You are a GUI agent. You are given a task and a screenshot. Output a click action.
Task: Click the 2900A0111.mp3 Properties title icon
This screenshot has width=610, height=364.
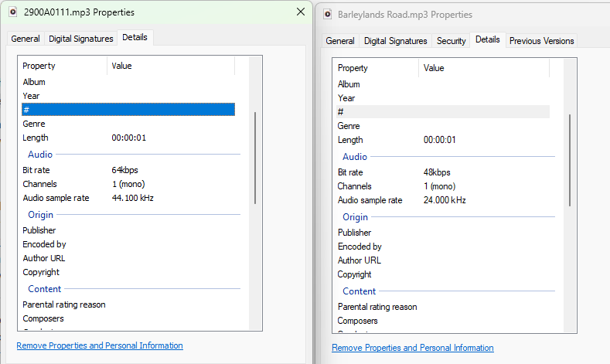(x=12, y=12)
